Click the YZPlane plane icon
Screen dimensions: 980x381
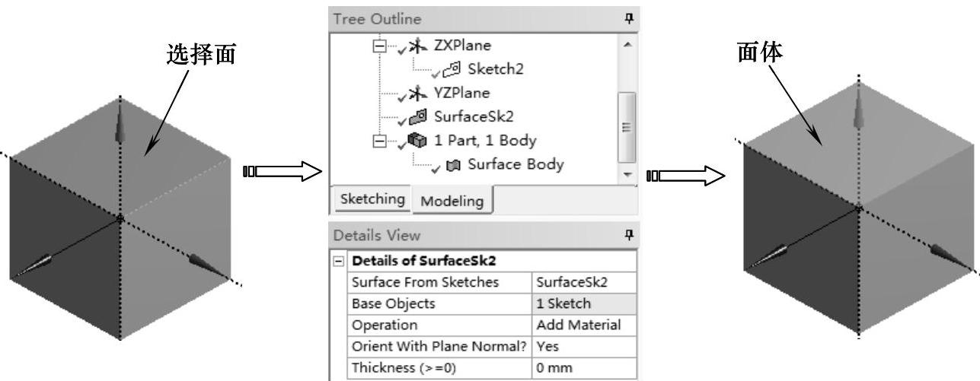coord(415,94)
